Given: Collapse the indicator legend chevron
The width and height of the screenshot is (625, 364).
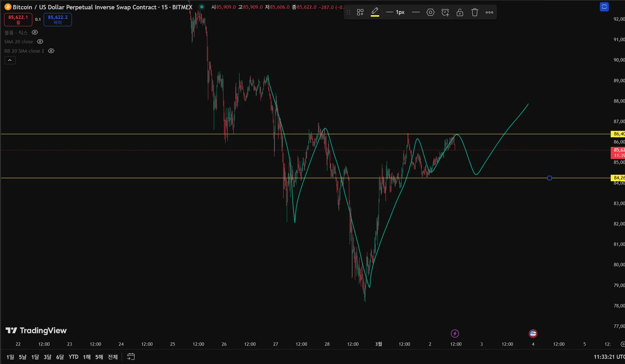Looking at the screenshot, I should coord(10,60).
